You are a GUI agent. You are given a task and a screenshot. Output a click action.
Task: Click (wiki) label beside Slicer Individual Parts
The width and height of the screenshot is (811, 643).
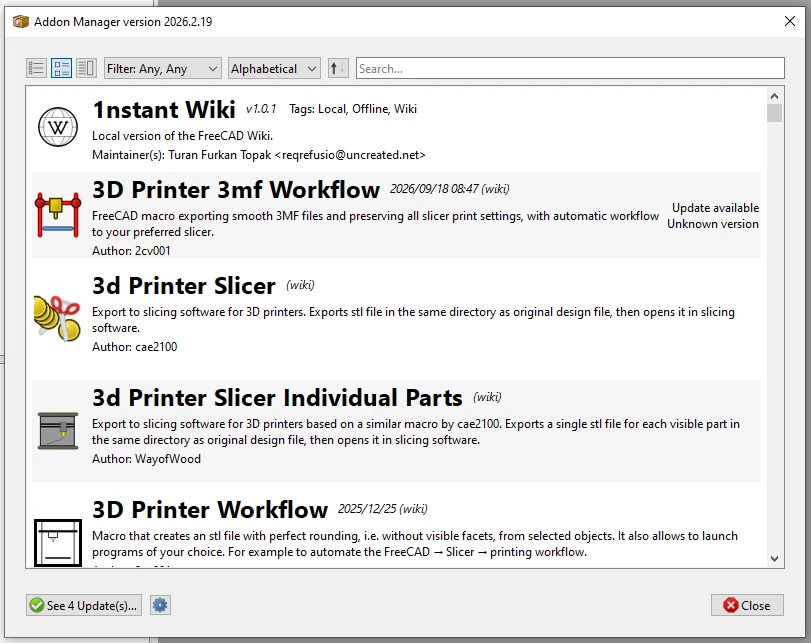(x=487, y=397)
